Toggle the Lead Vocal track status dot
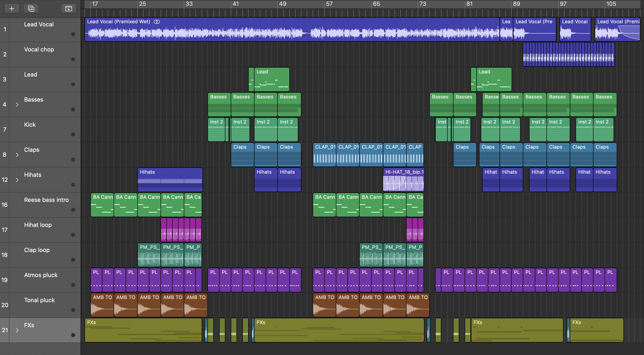 click(x=73, y=34)
